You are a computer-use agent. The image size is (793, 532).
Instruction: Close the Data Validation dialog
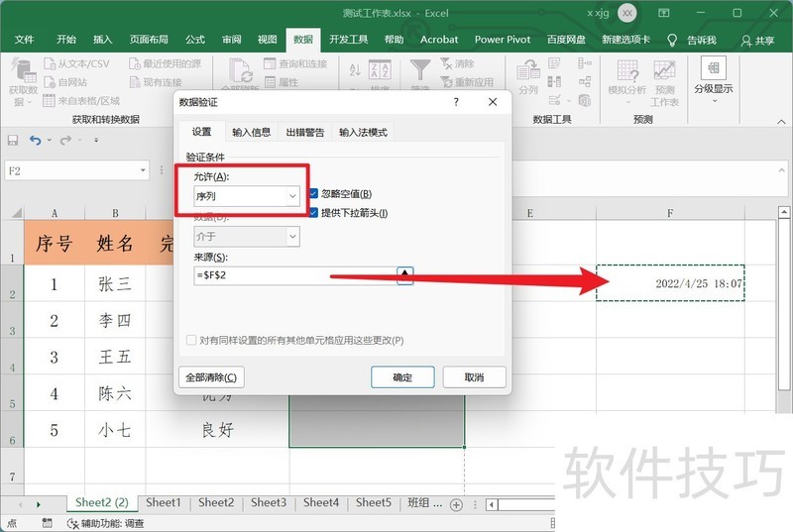(x=493, y=102)
